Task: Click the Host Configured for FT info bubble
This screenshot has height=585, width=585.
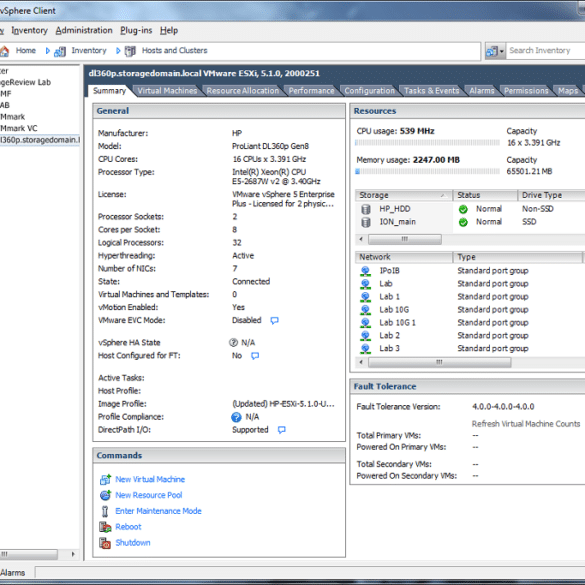Action: 255,356
